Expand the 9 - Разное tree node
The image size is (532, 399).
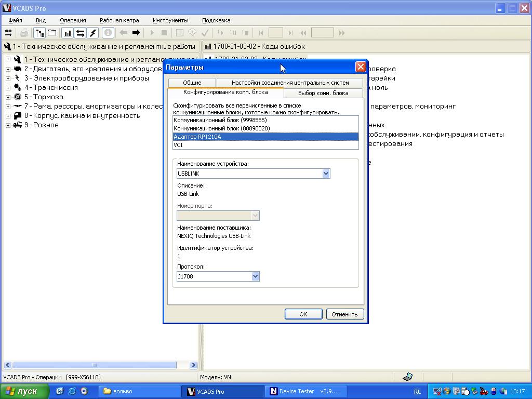coord(8,125)
